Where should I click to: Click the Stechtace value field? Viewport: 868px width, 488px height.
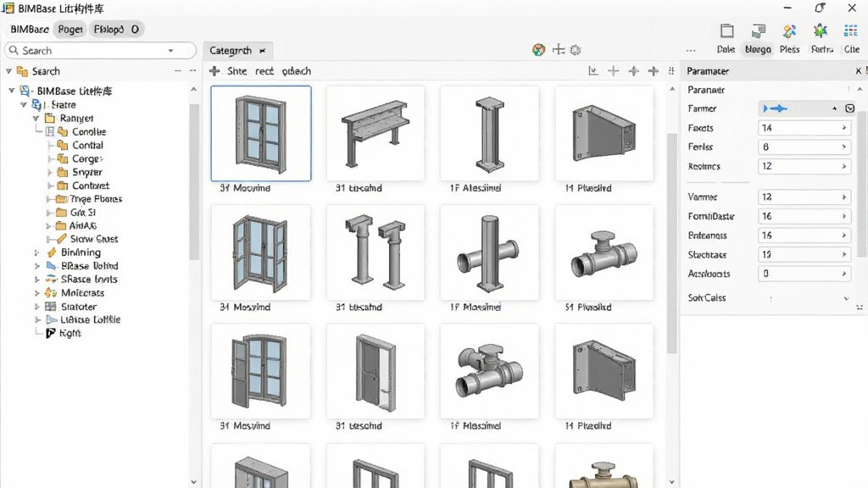coord(804,254)
